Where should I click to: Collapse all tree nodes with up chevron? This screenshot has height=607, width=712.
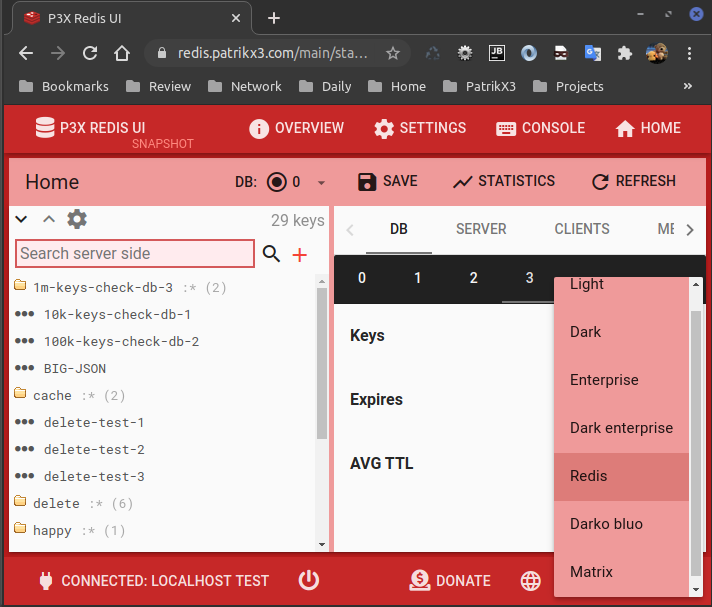tap(49, 219)
